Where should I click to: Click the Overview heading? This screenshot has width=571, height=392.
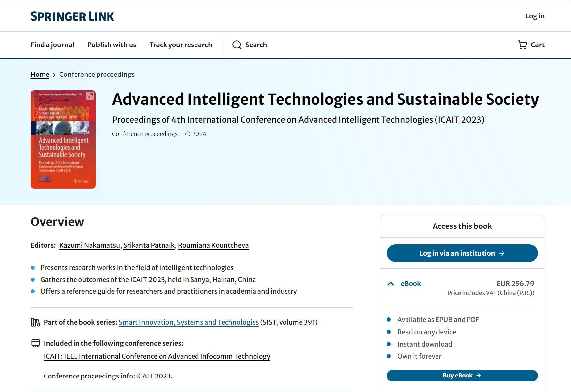point(57,222)
